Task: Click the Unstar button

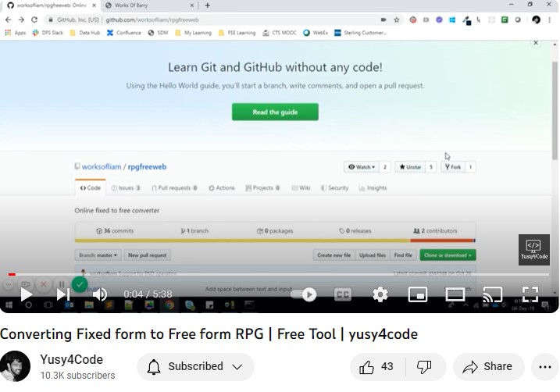Action: pyautogui.click(x=410, y=167)
